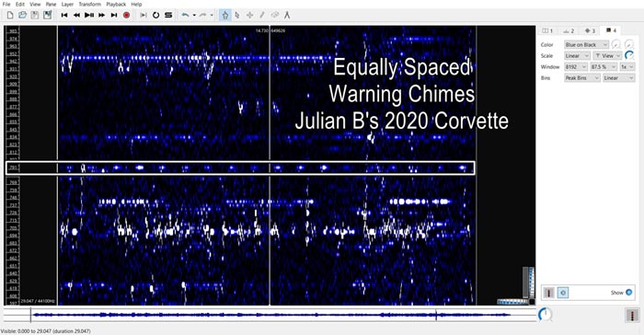Click the Redo arrow icon
The image size is (644, 335).
click(203, 16)
